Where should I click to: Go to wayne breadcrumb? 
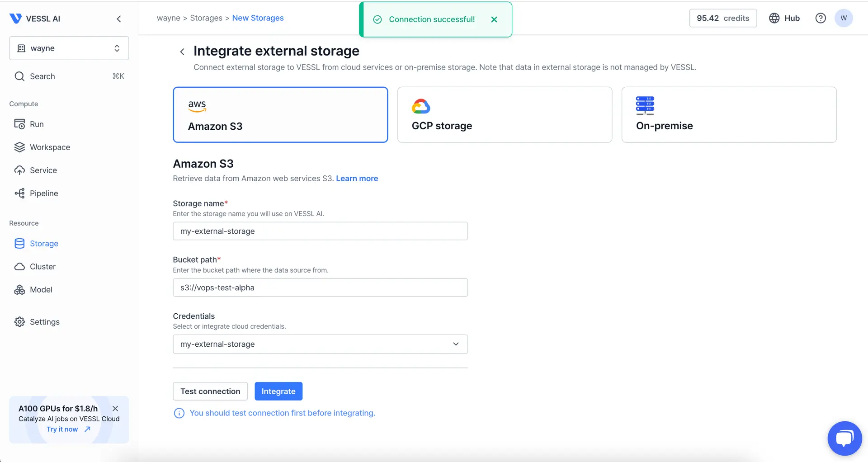tap(169, 18)
